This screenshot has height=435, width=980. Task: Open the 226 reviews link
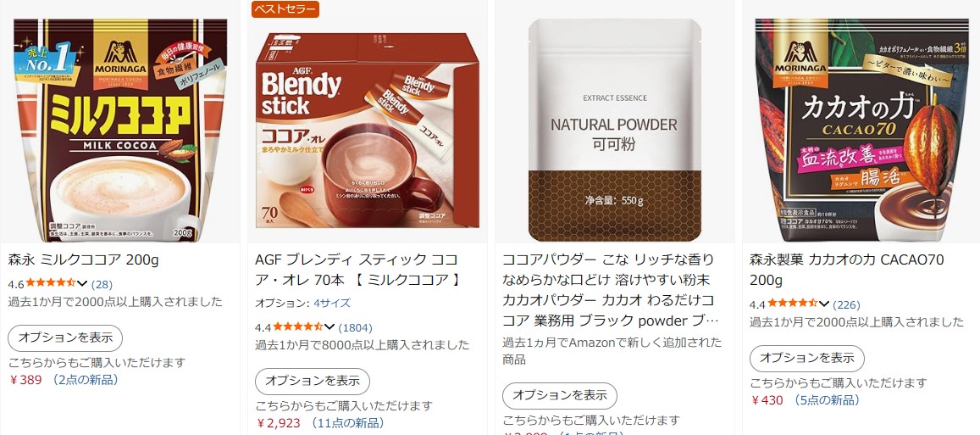(846, 304)
